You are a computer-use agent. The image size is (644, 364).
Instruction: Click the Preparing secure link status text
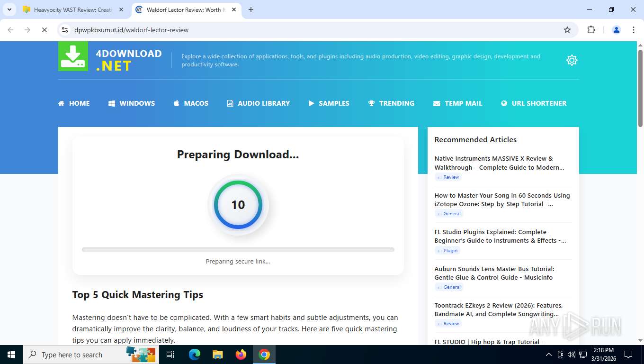(238, 261)
